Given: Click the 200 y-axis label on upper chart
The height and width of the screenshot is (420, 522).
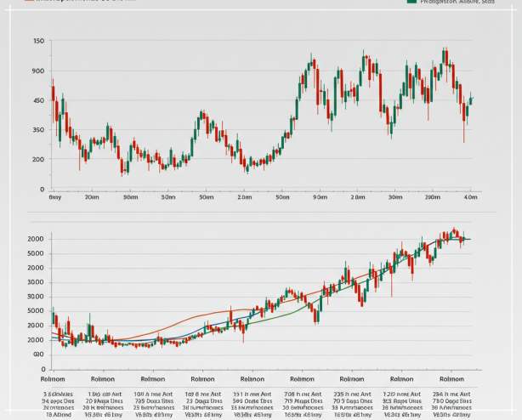Looking at the screenshot, I should coord(38,160).
